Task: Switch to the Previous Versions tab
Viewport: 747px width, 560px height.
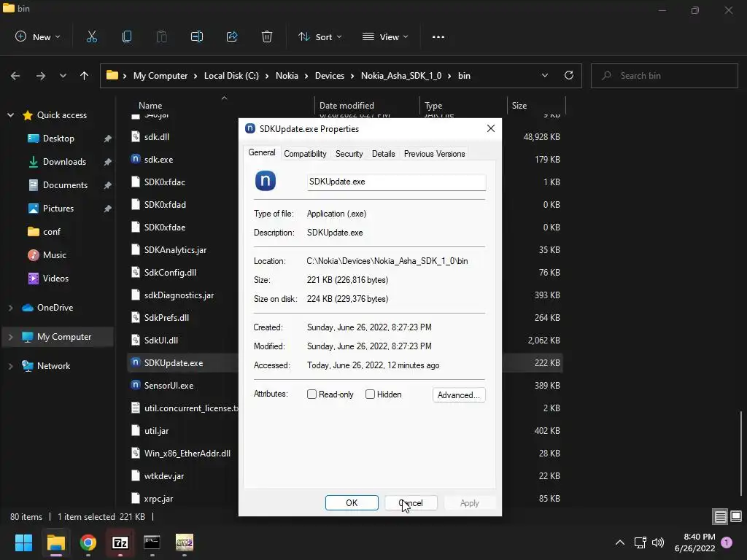Action: pos(434,154)
